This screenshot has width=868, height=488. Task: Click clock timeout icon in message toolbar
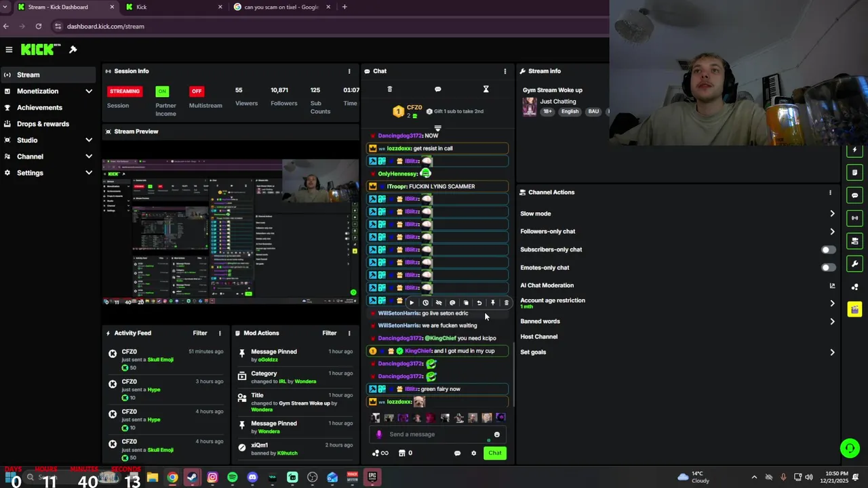pyautogui.click(x=425, y=303)
